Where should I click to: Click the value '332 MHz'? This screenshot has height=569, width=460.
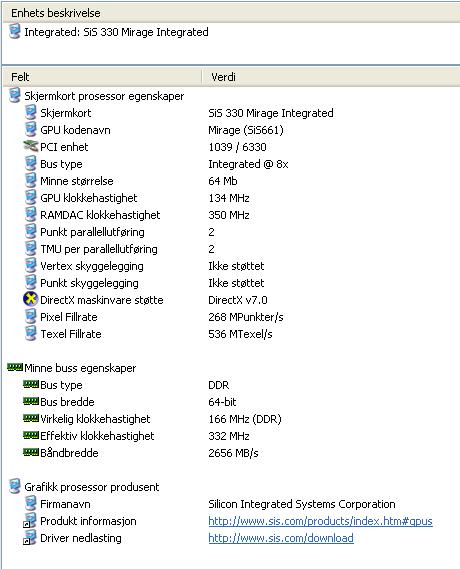[229, 436]
